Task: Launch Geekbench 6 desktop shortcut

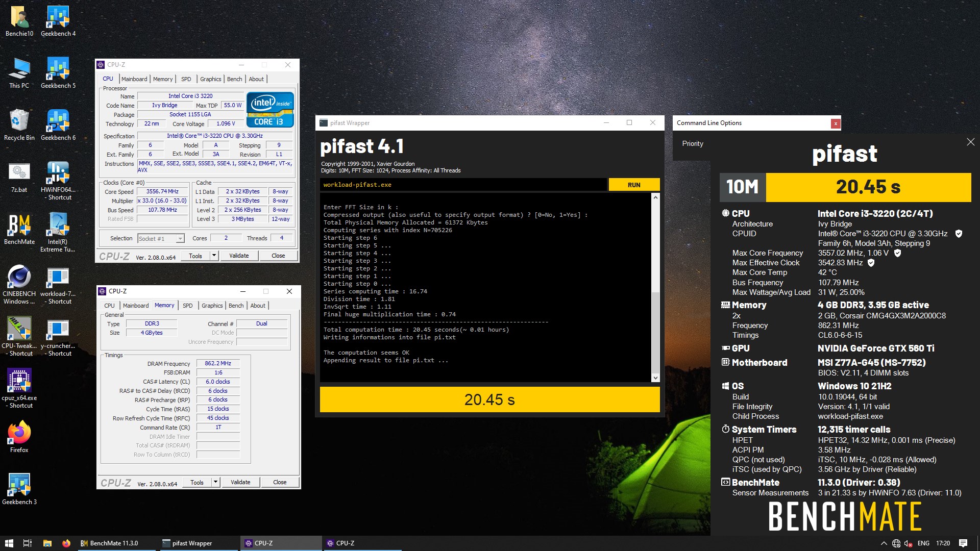Action: pyautogui.click(x=58, y=126)
